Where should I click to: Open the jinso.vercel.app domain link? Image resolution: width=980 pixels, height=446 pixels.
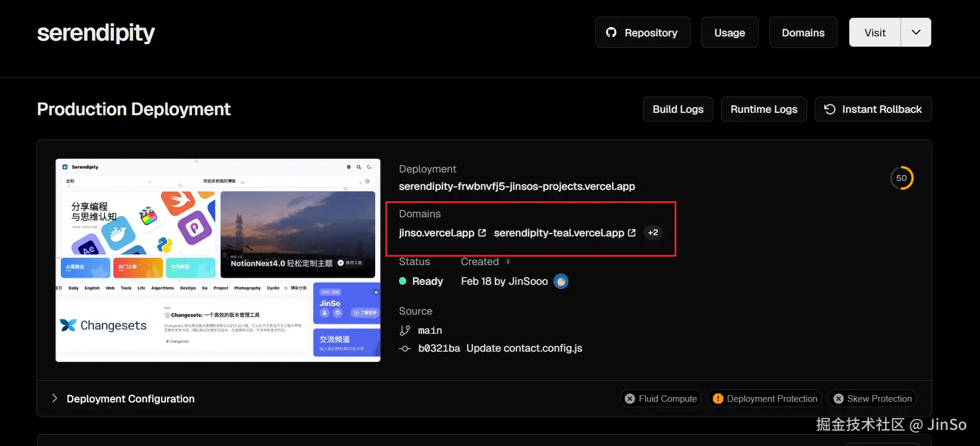coord(437,233)
